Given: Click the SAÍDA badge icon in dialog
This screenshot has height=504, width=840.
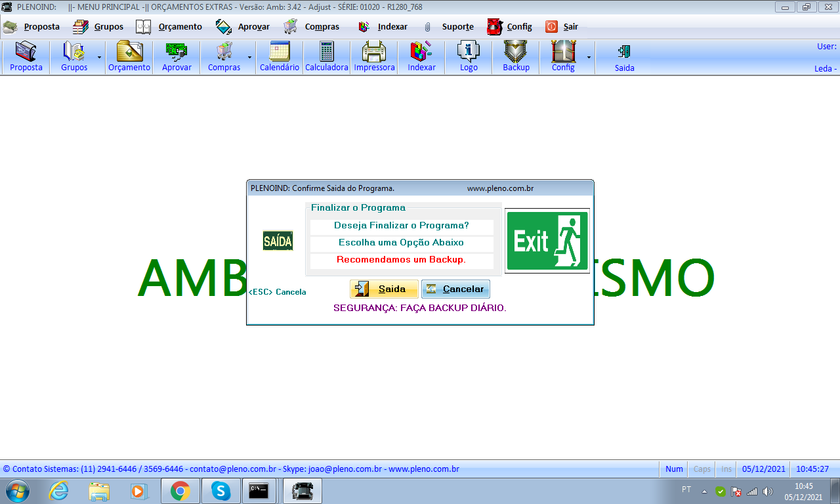Looking at the screenshot, I should [x=278, y=241].
